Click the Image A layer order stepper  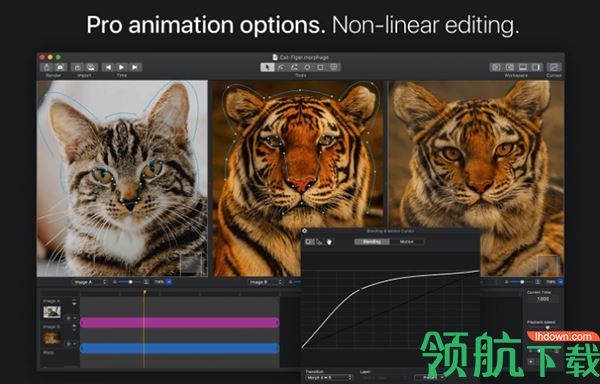coord(74,303)
